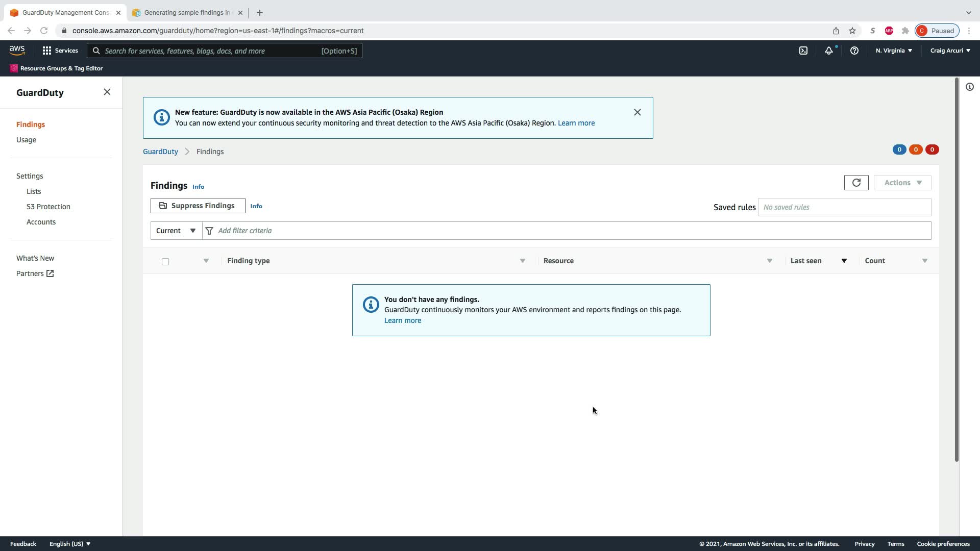Open the right-side info panel icon
Image resolution: width=980 pixels, height=551 pixels.
pos(969,87)
